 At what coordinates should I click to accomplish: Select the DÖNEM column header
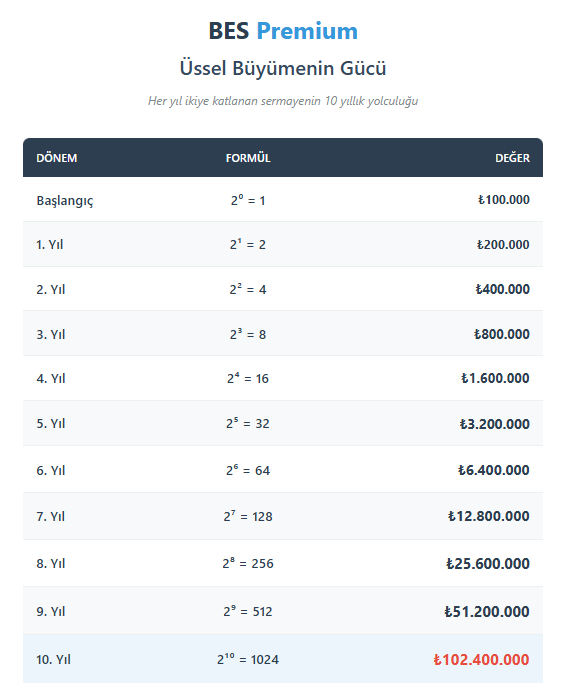coord(57,158)
